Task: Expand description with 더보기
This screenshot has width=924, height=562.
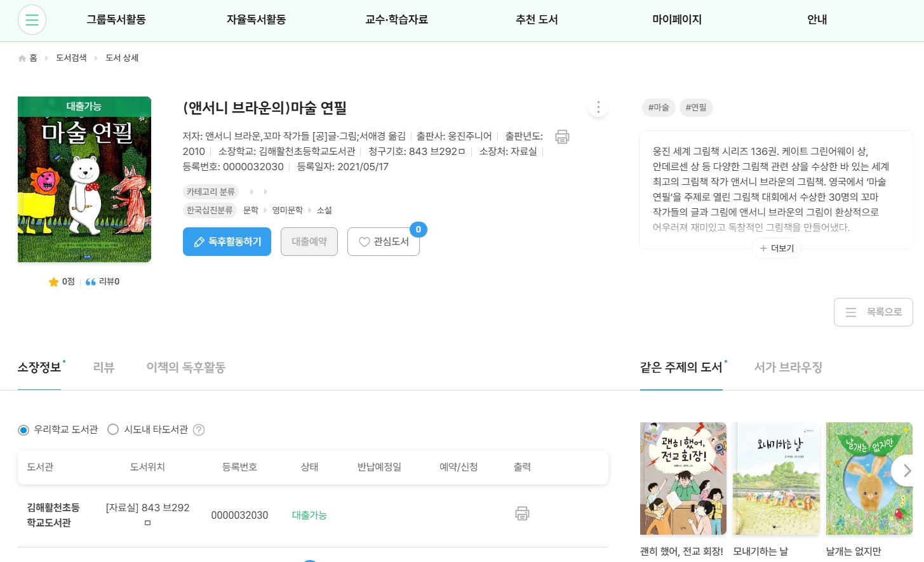Action: pos(777,248)
